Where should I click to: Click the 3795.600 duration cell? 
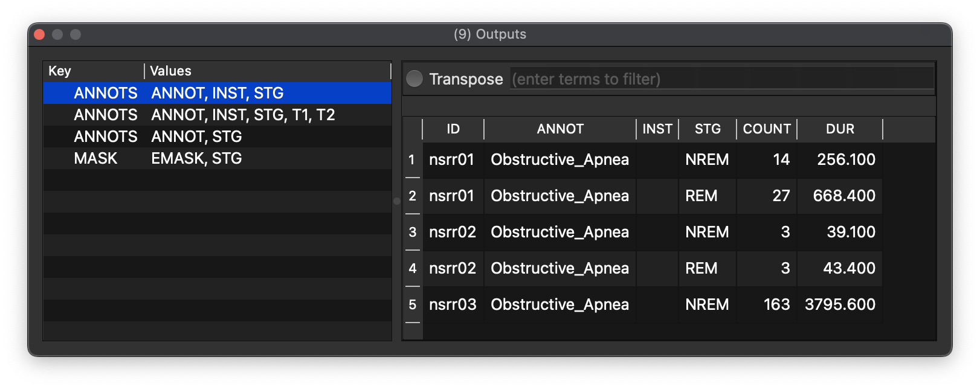coord(840,304)
